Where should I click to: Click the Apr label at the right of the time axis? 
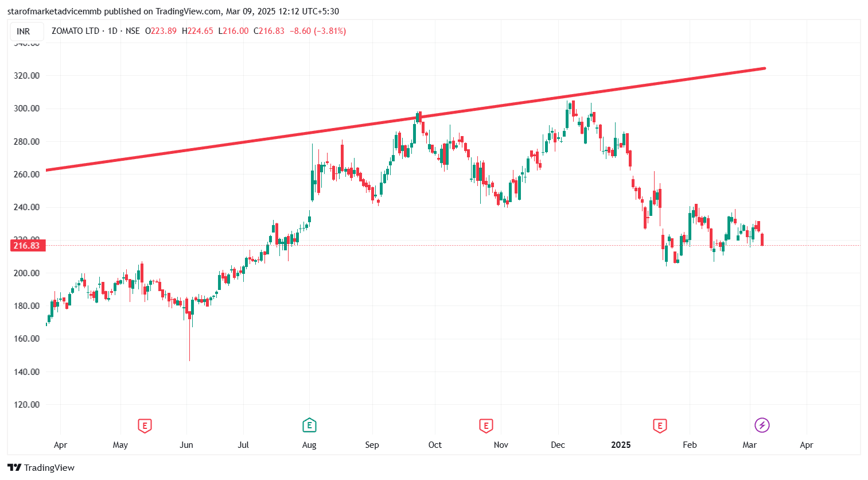(807, 445)
